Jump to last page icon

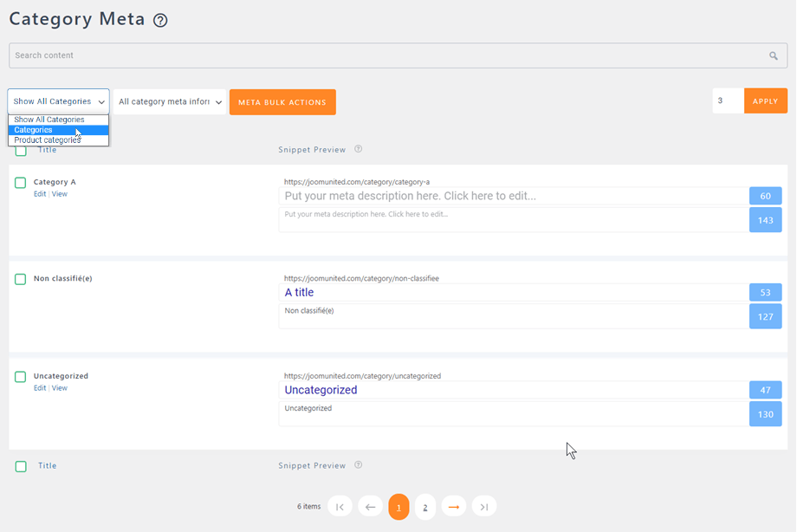tap(484, 507)
